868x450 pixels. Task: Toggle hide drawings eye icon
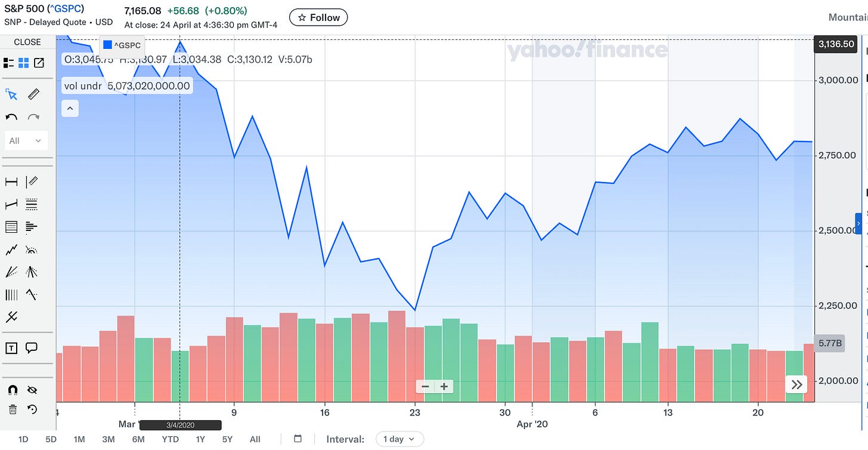pyautogui.click(x=32, y=390)
